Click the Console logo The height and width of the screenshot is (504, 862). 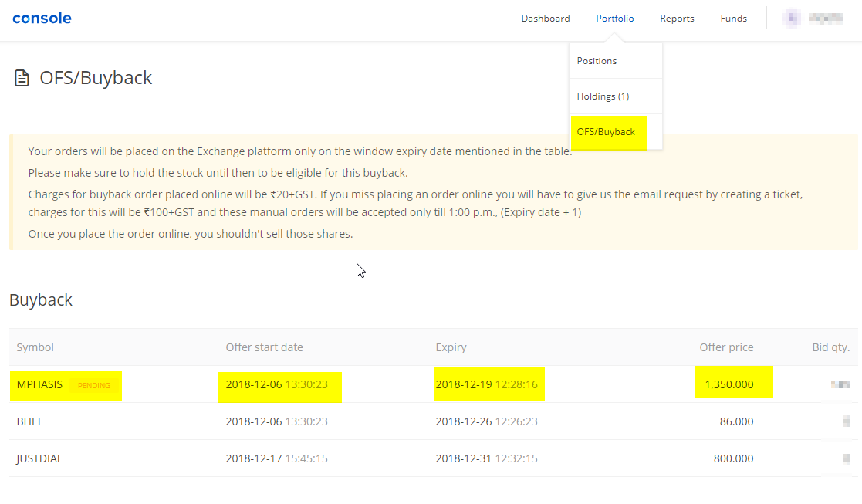(x=42, y=18)
